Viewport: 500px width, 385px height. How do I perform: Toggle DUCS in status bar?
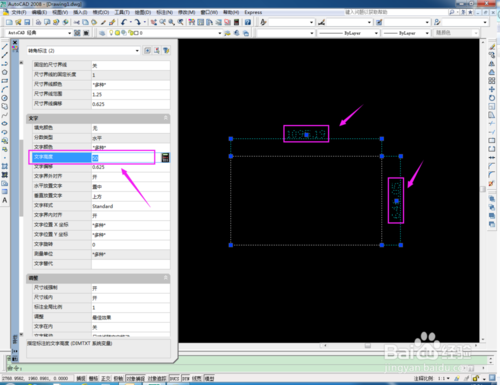tap(174, 378)
